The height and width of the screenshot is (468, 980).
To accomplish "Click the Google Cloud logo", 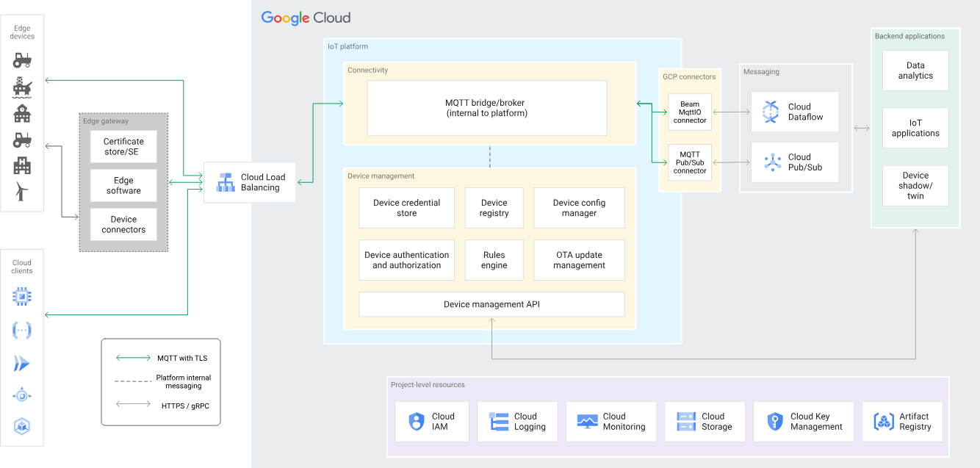I will pos(306,18).
